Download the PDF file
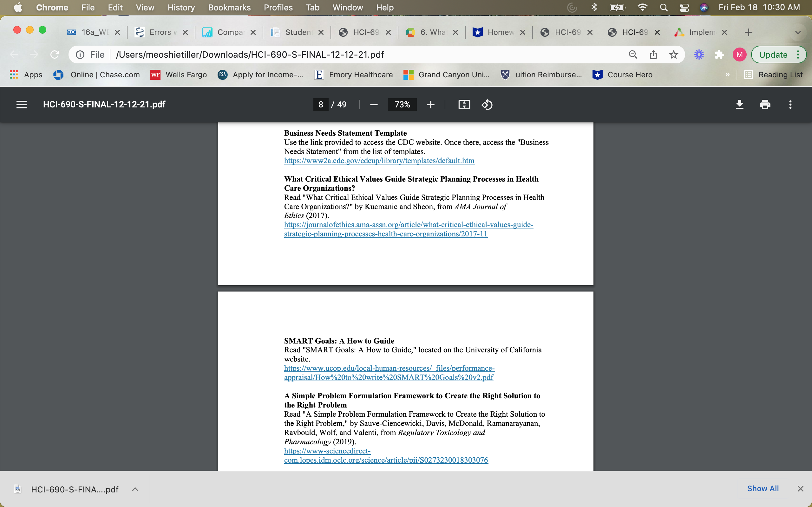The image size is (812, 507). [x=740, y=104]
